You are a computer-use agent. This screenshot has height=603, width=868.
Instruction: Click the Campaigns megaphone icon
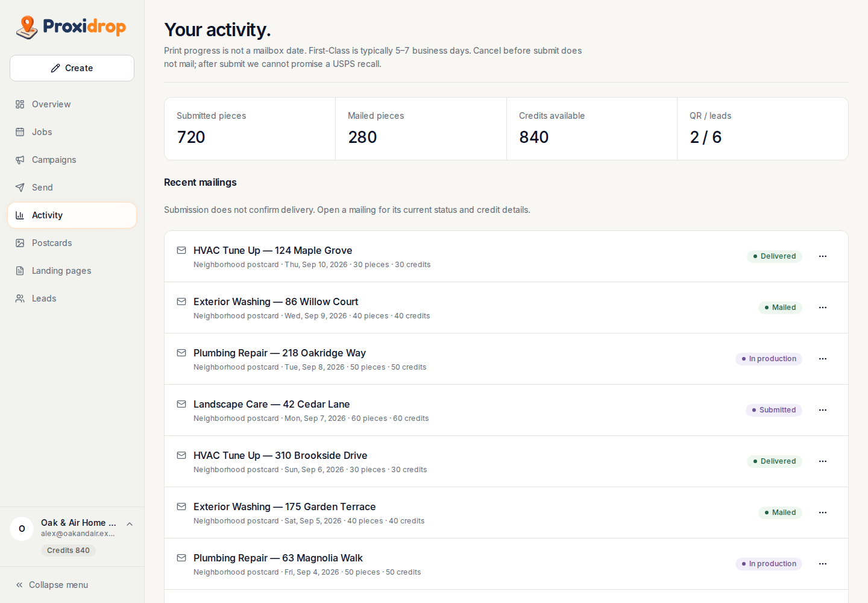(x=20, y=160)
